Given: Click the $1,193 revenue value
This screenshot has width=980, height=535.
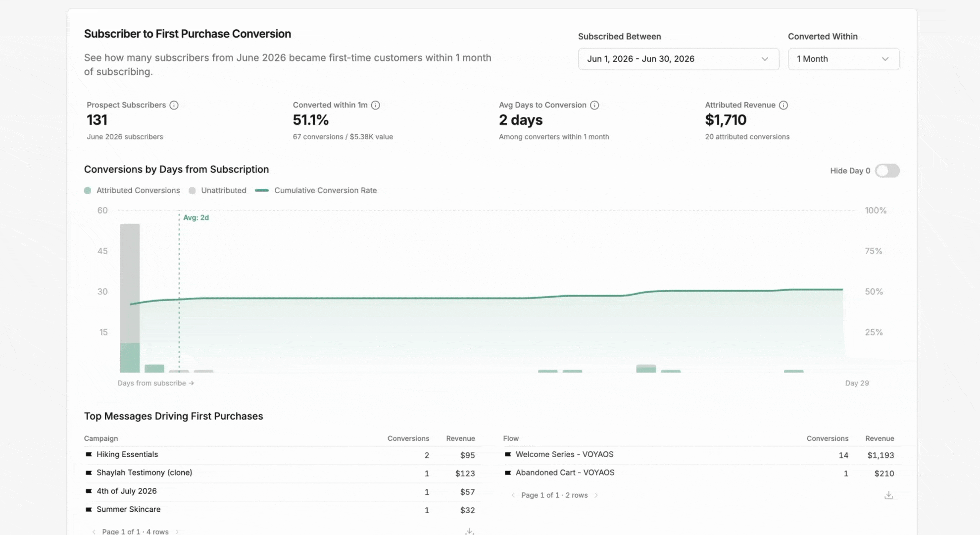Looking at the screenshot, I should [x=881, y=455].
